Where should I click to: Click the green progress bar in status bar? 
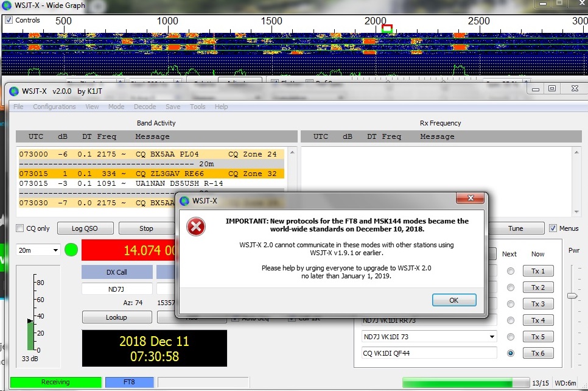(x=466, y=382)
